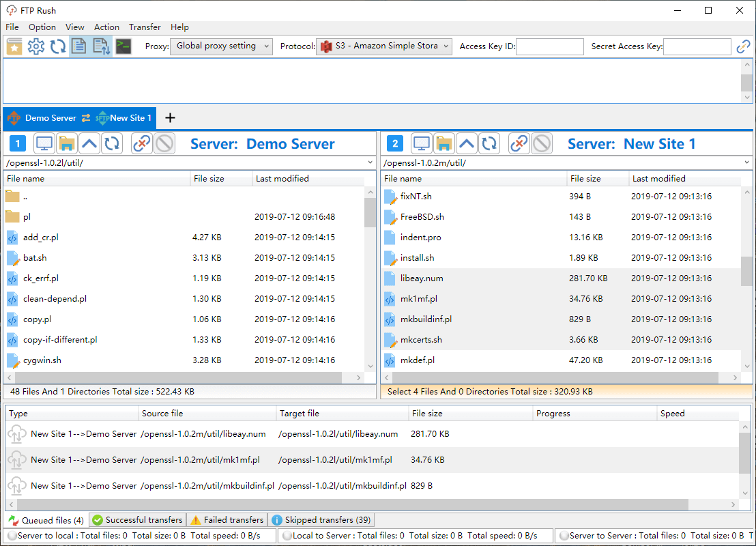
Task: Switch to the Failed transfers tab
Action: 227,519
